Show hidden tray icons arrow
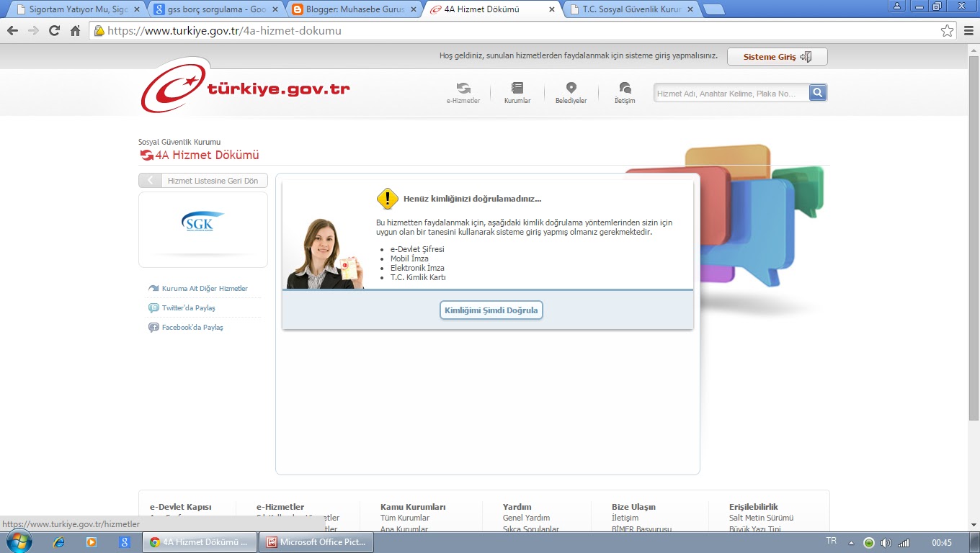Screen dimensions: 980x553 point(852,542)
